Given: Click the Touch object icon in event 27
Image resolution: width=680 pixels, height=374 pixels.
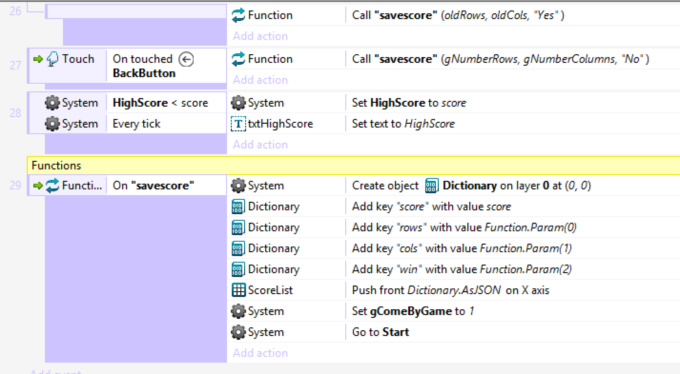Looking at the screenshot, I should (x=52, y=59).
